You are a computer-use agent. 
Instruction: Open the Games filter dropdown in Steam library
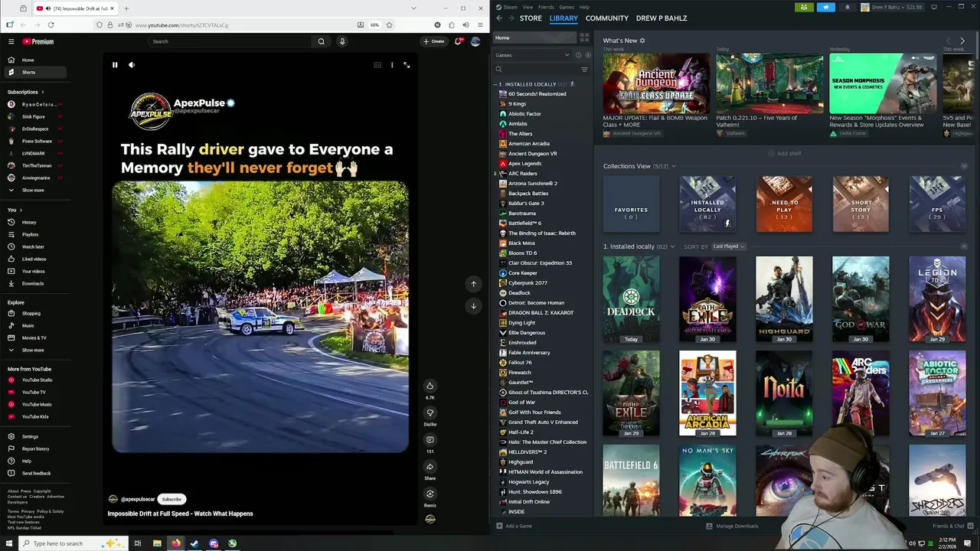coord(531,55)
